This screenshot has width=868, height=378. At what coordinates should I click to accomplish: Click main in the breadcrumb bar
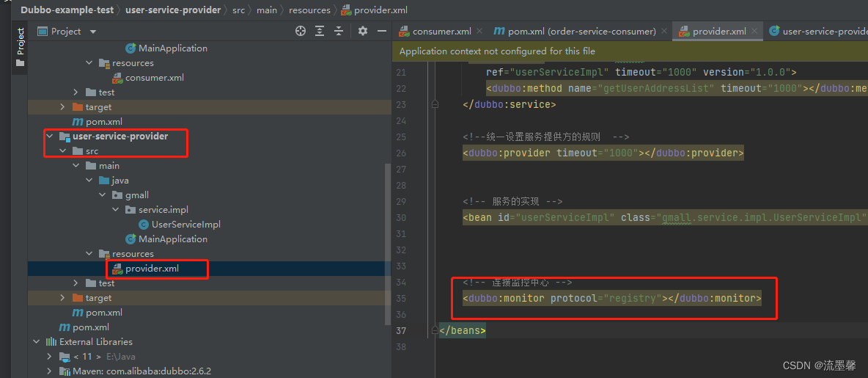click(x=268, y=10)
